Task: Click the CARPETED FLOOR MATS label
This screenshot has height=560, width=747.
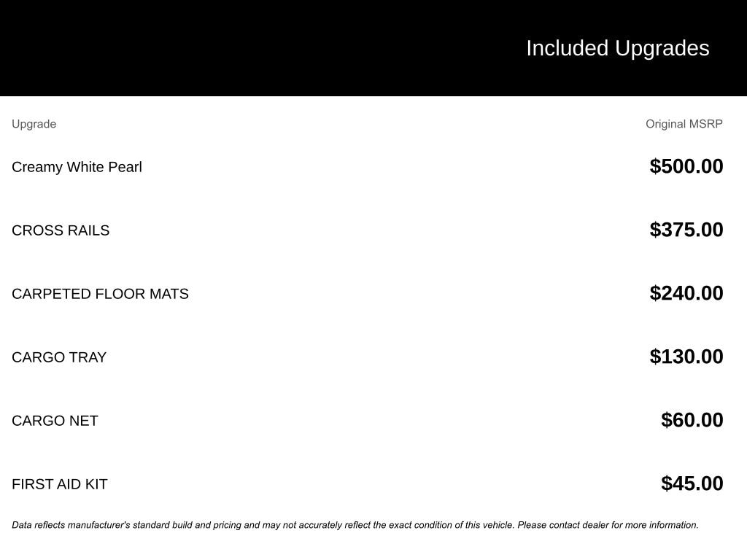Action: [x=100, y=294]
